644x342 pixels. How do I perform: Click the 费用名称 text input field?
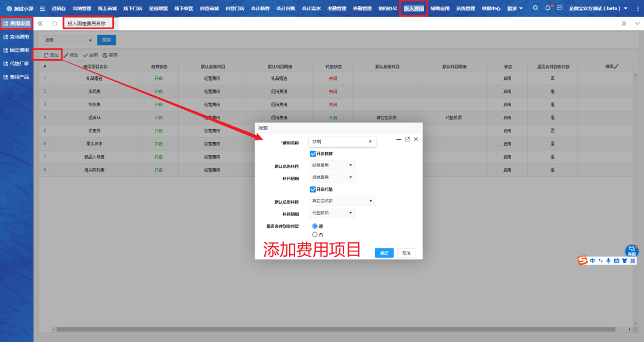click(337, 141)
